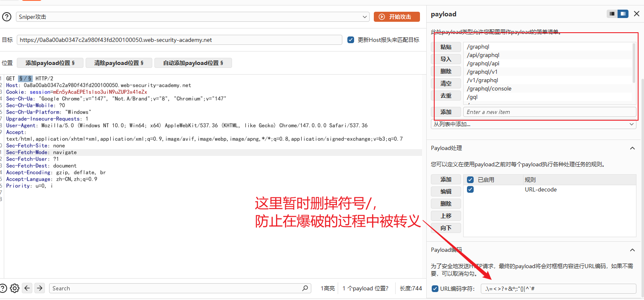Click 自动添加payload位置 § button
The width and height of the screenshot is (644, 300).
193,63
